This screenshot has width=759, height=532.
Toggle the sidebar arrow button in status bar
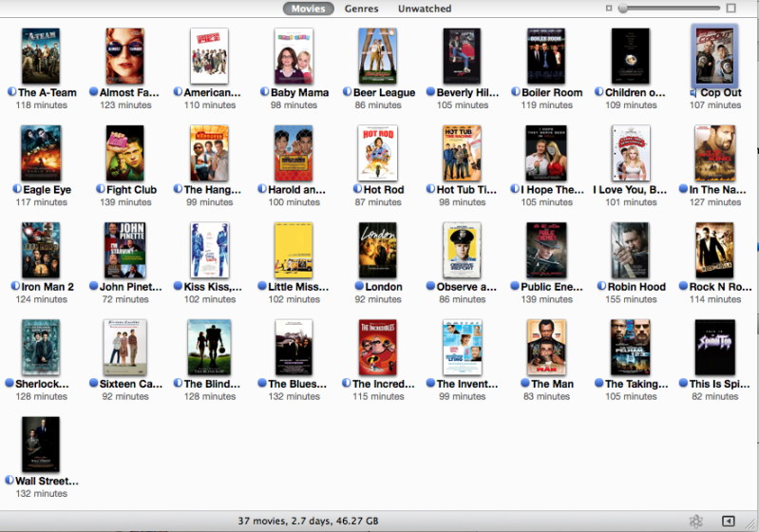coord(728,521)
